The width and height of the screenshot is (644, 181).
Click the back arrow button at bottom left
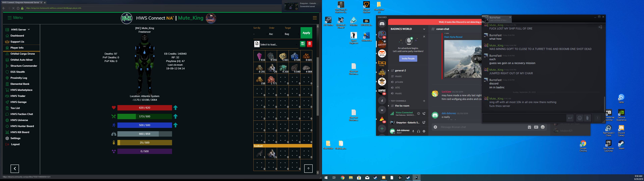click(15, 169)
